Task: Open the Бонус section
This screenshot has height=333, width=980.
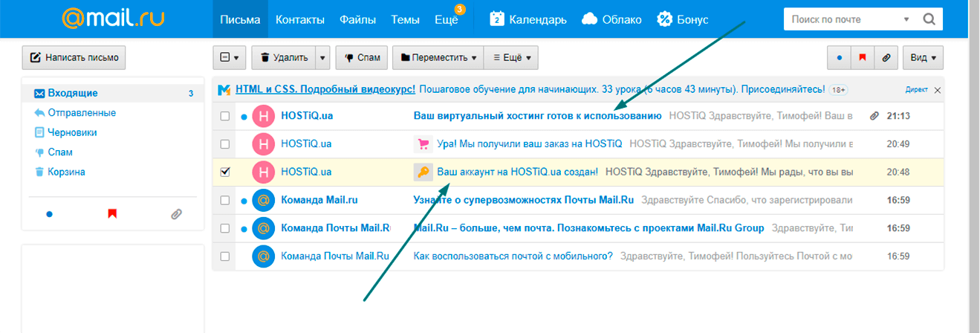Action: click(x=684, y=19)
